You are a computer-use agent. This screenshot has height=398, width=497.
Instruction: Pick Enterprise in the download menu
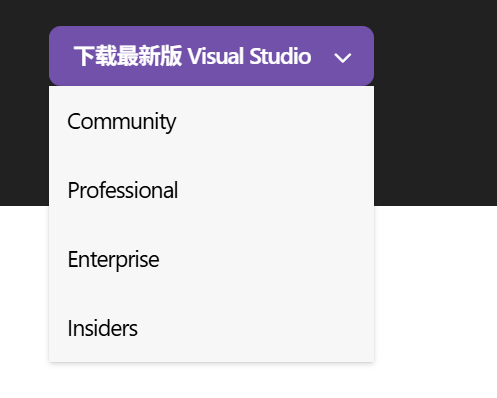211,259
